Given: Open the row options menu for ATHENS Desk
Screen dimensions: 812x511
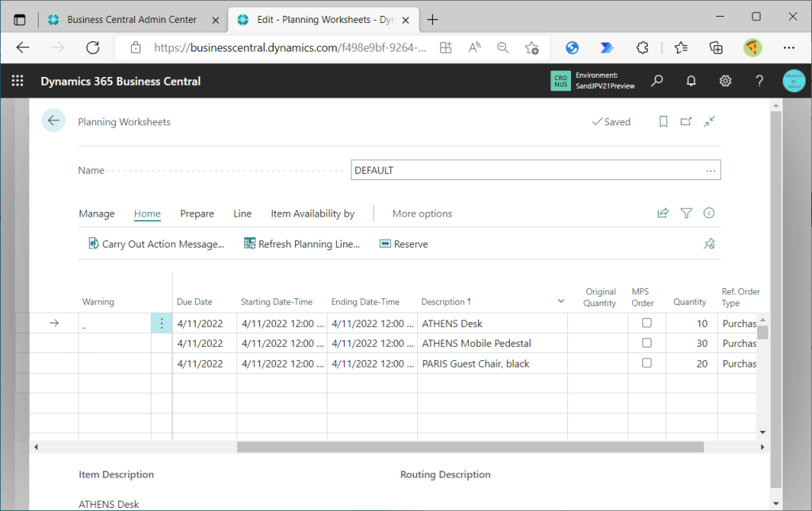Looking at the screenshot, I should [162, 324].
